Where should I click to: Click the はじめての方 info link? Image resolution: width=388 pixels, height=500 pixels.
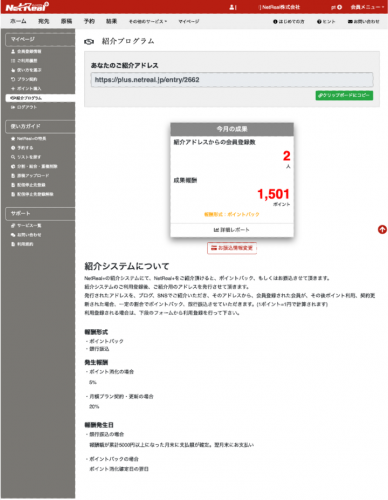pos(289,22)
